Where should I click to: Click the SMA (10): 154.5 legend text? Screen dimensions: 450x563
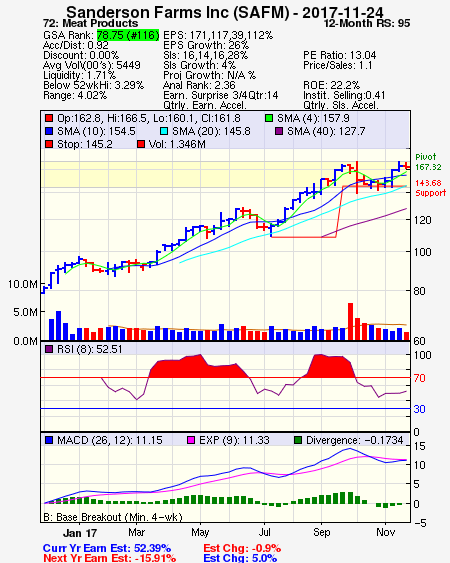tap(96, 131)
